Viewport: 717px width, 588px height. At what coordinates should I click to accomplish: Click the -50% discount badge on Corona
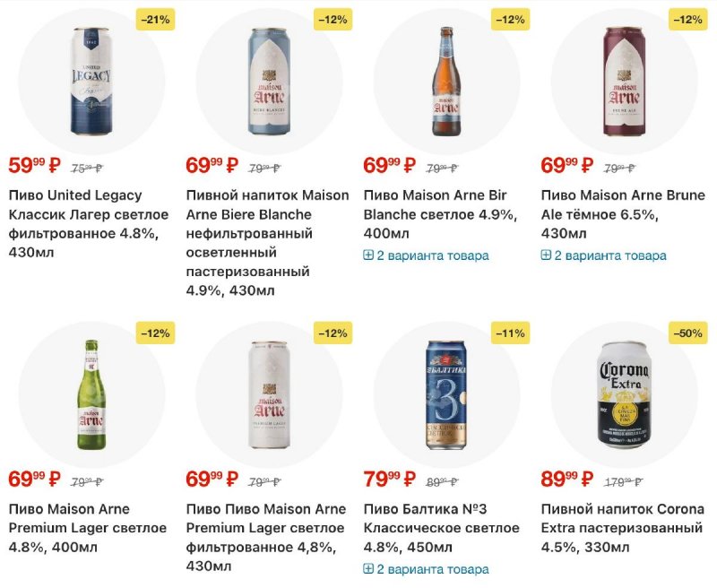687,333
